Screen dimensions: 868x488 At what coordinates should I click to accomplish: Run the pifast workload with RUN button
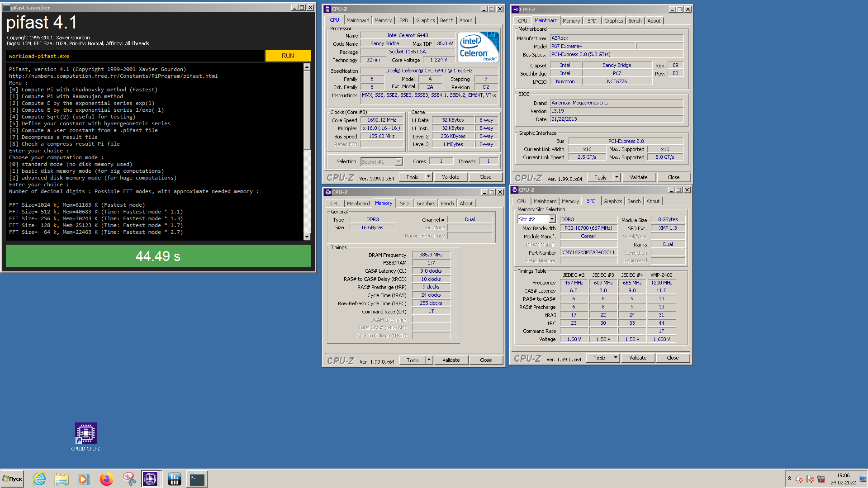tap(288, 56)
